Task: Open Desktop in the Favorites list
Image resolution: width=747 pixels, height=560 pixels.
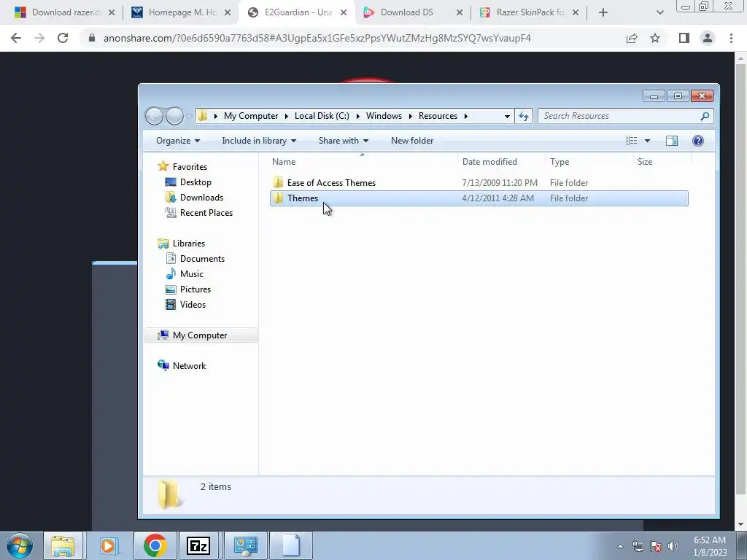Action: click(196, 182)
